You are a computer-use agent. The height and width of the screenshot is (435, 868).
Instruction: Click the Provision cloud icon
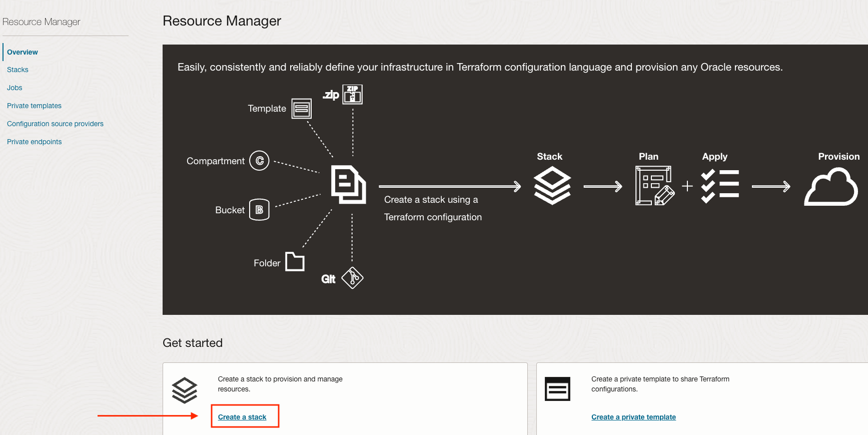pos(831,187)
